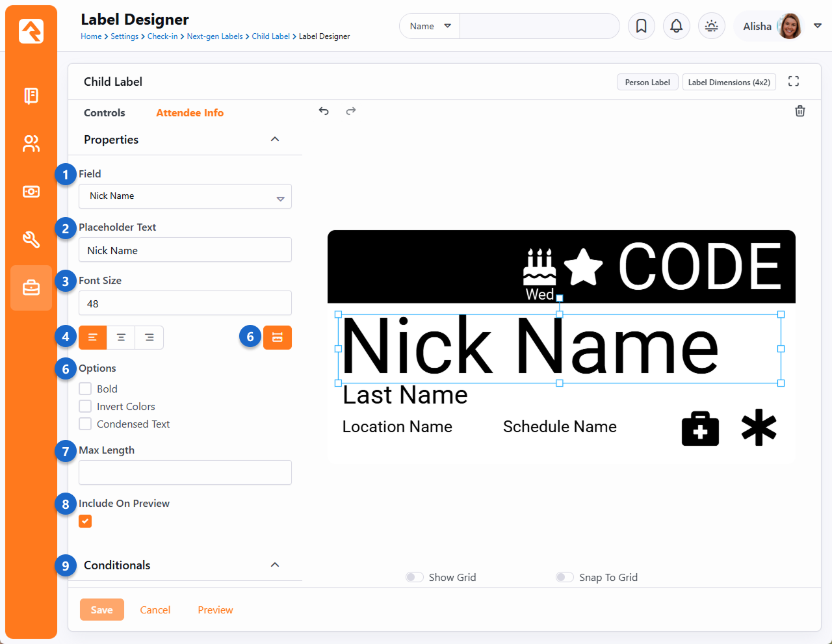Select right text alignment icon

pyautogui.click(x=149, y=337)
